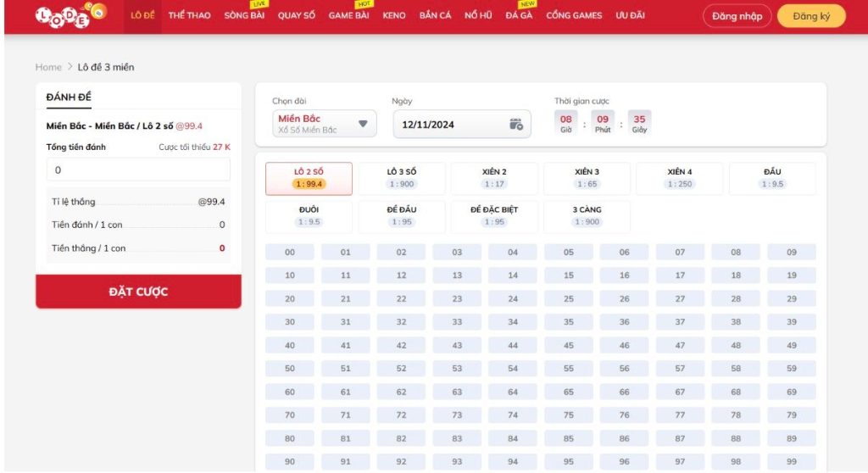The width and height of the screenshot is (868, 473).
Task: Toggle number 23 in the grid
Action: [x=457, y=298]
